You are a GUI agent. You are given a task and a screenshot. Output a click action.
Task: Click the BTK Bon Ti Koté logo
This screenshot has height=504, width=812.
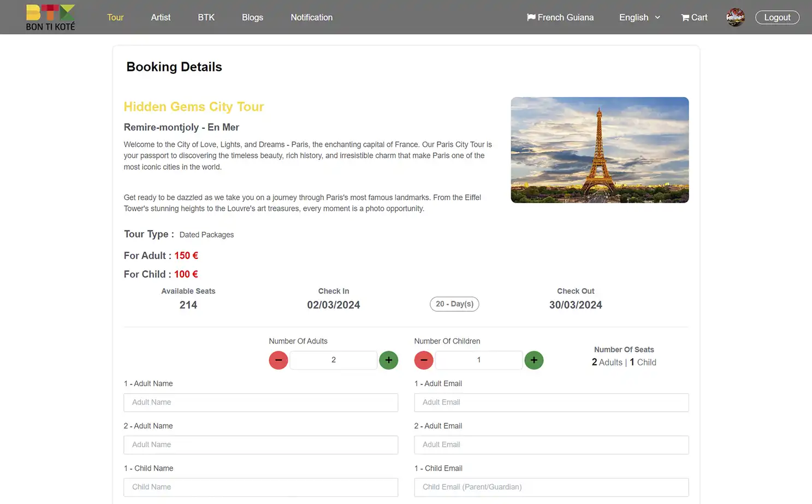(x=50, y=17)
